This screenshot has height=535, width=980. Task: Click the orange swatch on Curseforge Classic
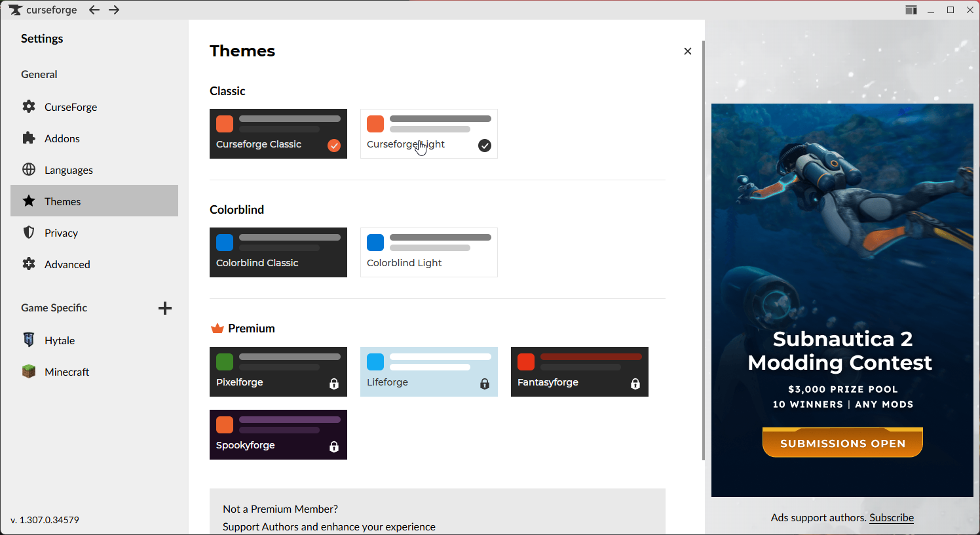225,124
